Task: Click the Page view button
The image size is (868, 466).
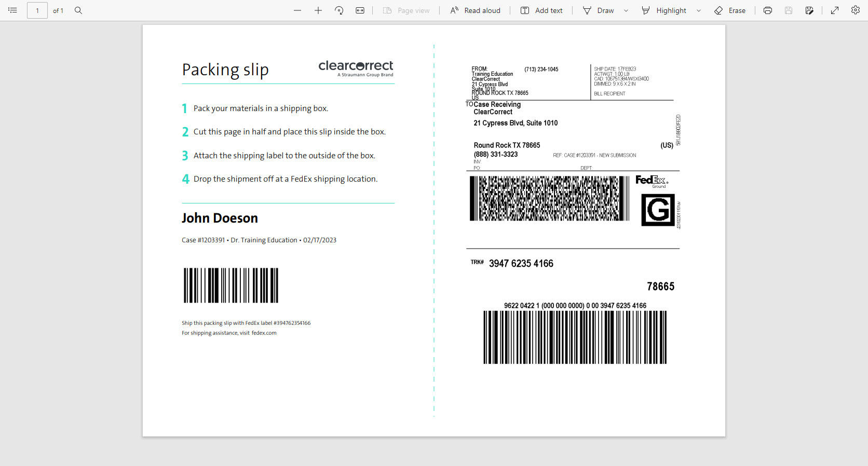Action: (x=406, y=10)
